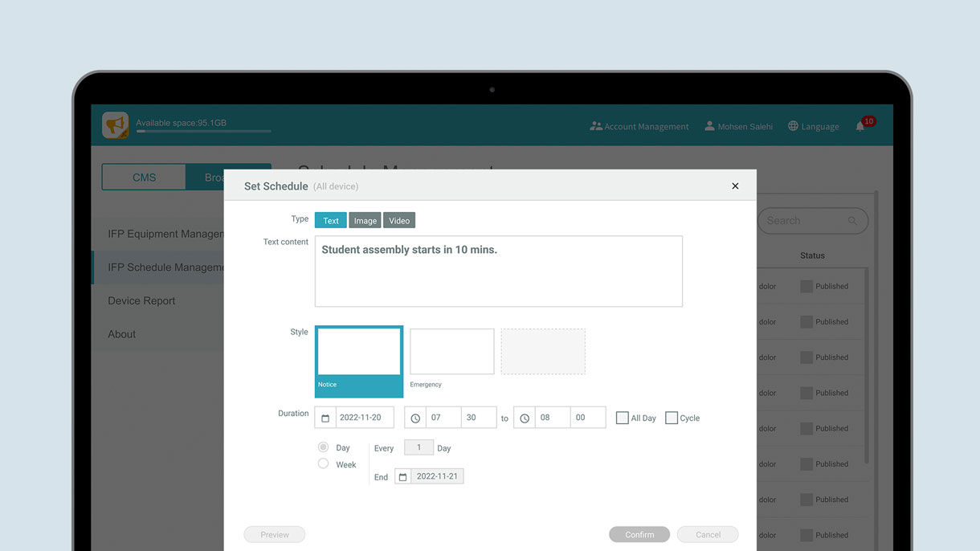Image resolution: width=980 pixels, height=551 pixels.
Task: Select the Day radio button
Action: 324,447
